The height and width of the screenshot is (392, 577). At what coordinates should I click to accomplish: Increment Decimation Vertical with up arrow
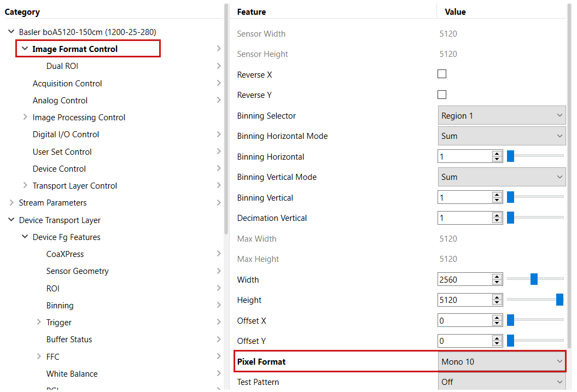tap(497, 215)
